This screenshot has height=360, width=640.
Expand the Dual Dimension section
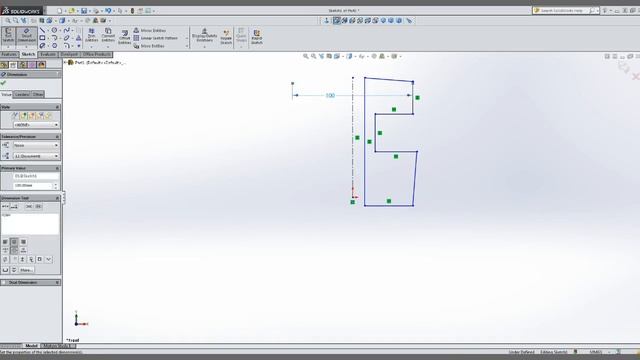57,282
